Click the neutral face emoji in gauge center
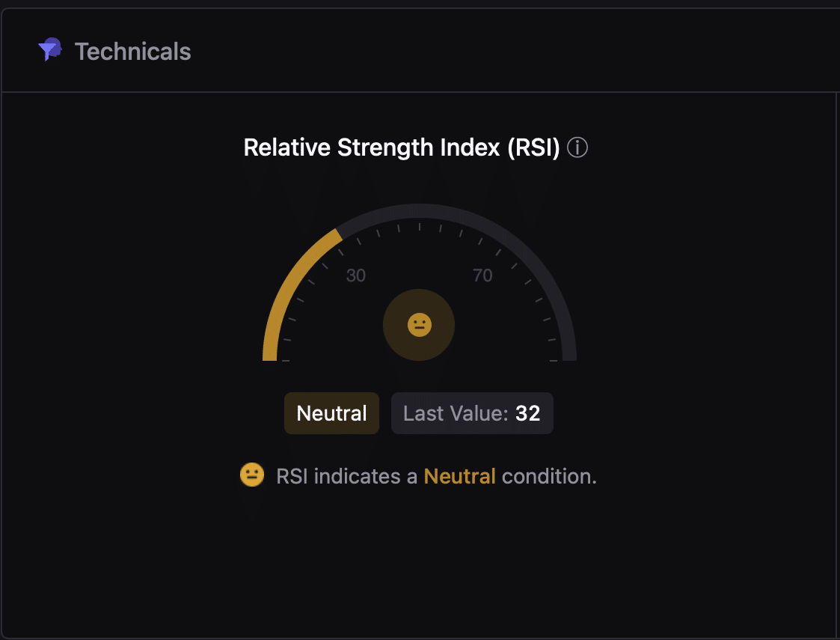The height and width of the screenshot is (640, 840). point(420,325)
